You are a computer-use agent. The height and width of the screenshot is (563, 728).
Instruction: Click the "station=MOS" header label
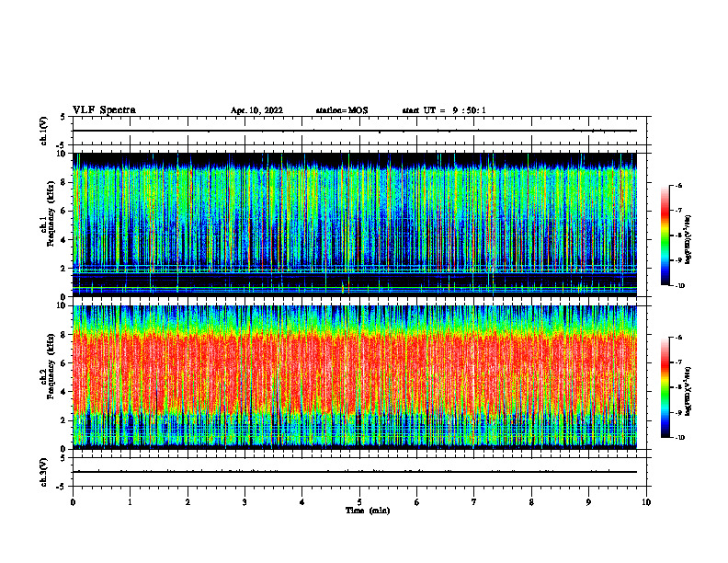tap(342, 110)
